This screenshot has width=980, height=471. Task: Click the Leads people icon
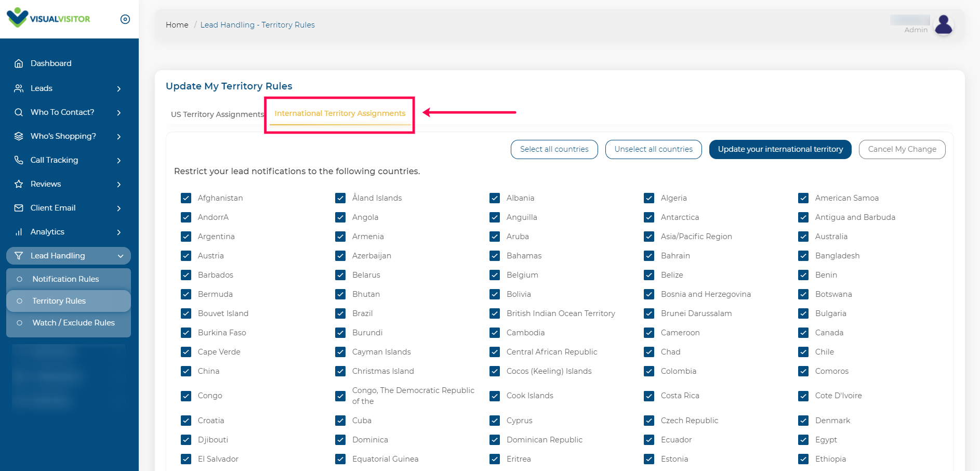coord(19,88)
